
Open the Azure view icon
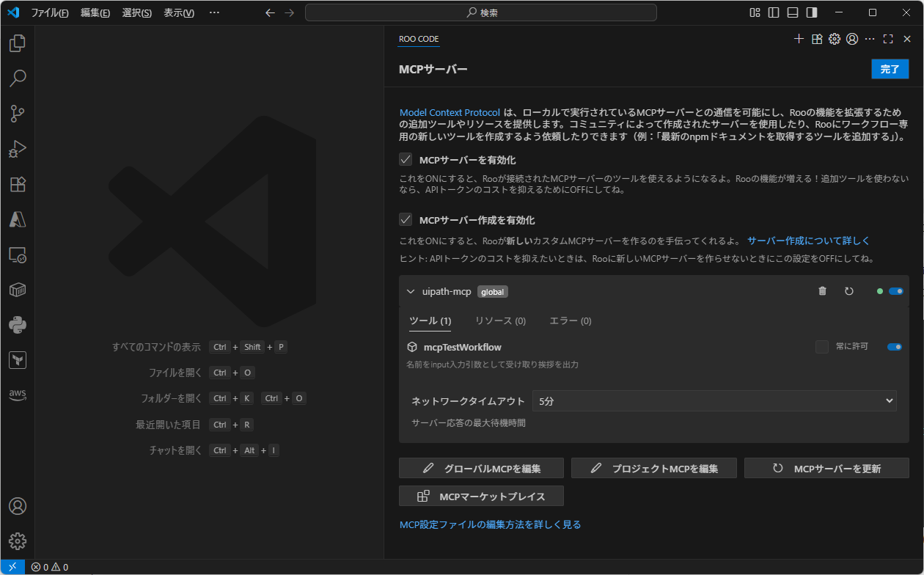18,219
